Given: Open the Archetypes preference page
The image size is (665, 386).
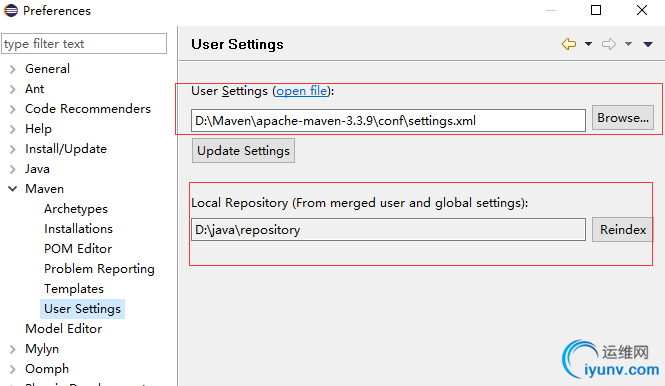Looking at the screenshot, I should coord(76,209).
